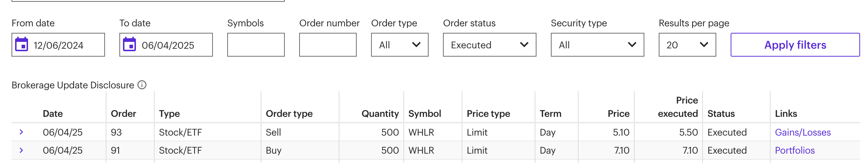Open the Brokerage Update Disclosure info icon
The width and height of the screenshot is (868, 163).
(x=142, y=85)
